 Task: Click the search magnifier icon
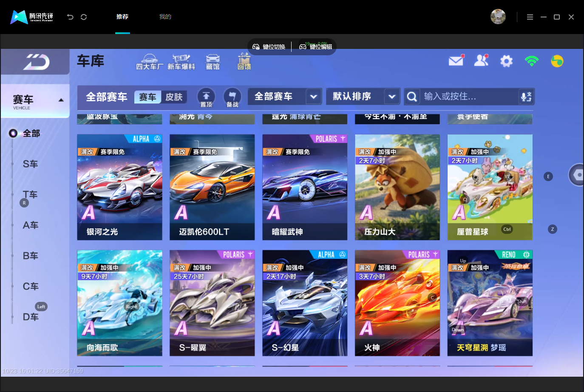tap(411, 97)
